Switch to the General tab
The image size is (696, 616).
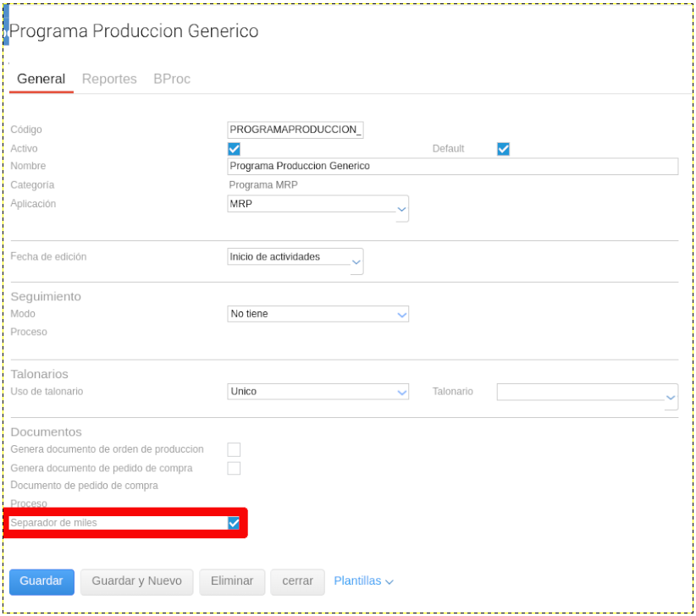click(41, 79)
